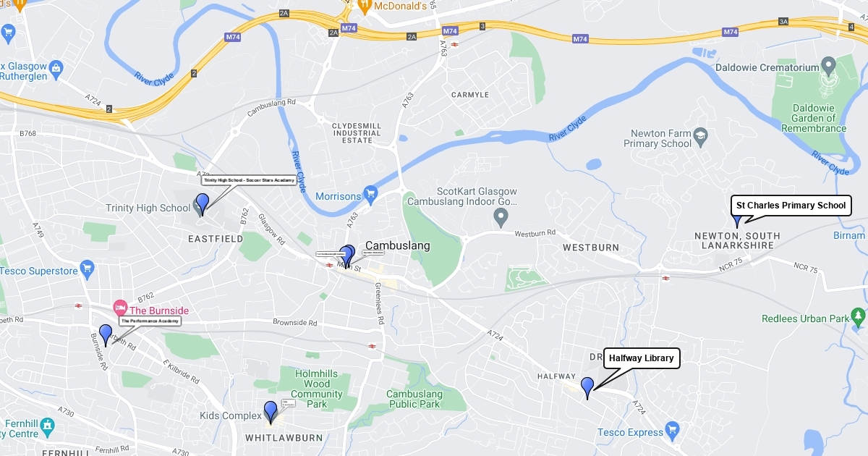Click the blue pin beside Trinity High School
Image resolution: width=868 pixels, height=456 pixels.
[x=203, y=203]
